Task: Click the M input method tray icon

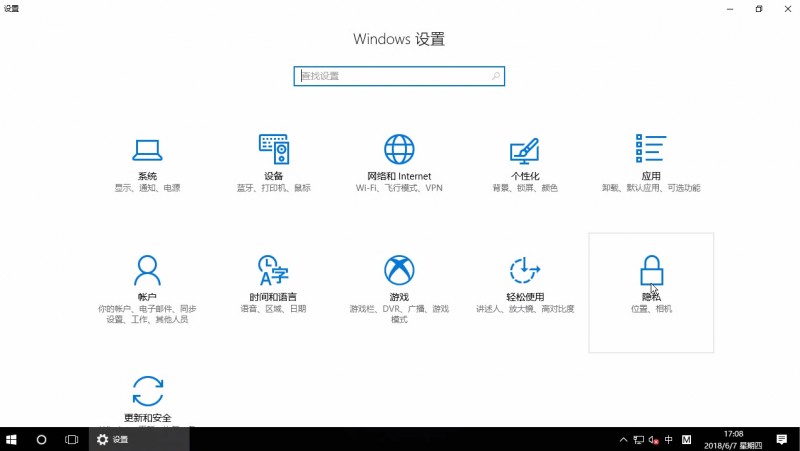Action: [687, 439]
